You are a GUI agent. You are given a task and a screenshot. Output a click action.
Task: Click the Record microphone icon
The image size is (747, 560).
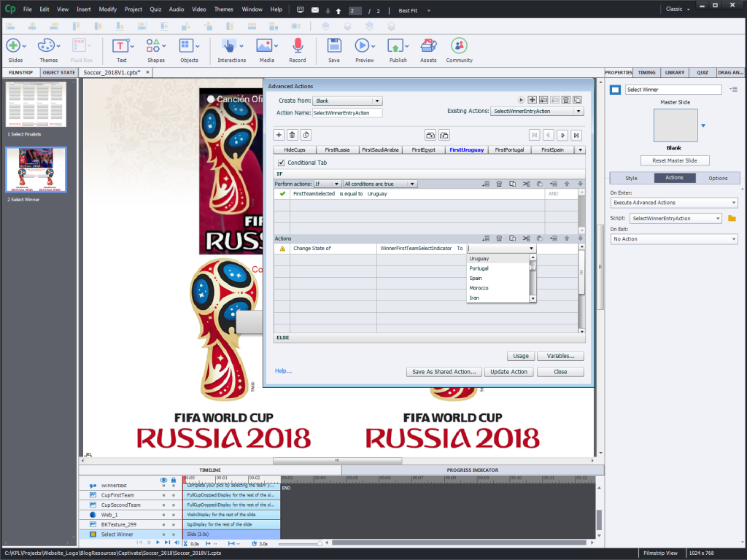297,46
